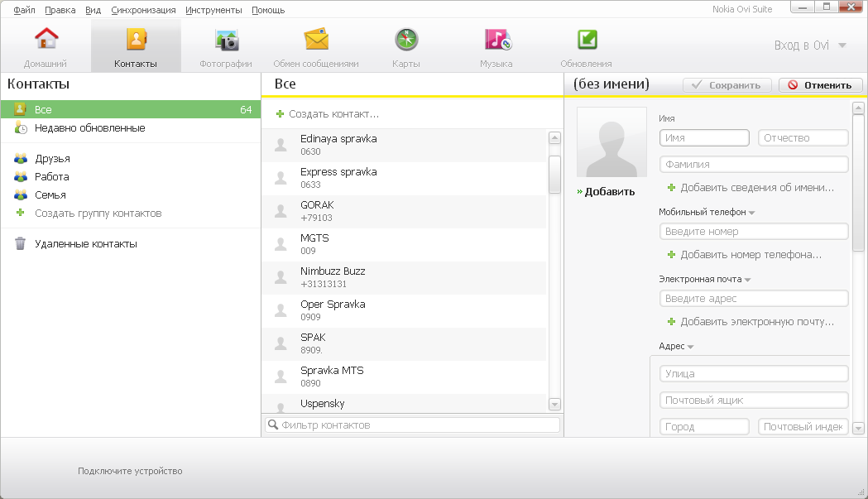Open the Синхронизация menu
This screenshot has width=868, height=499.
(x=143, y=10)
